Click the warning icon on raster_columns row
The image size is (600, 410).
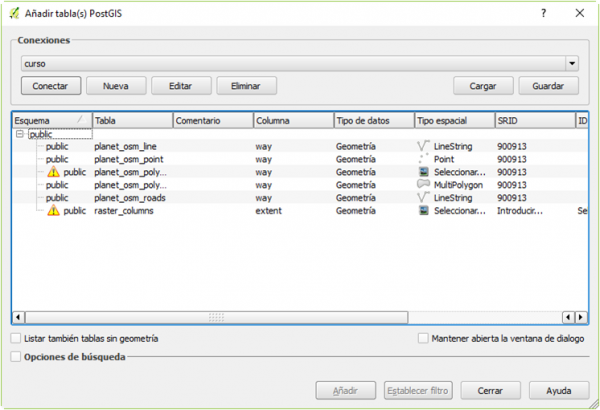[x=53, y=211]
